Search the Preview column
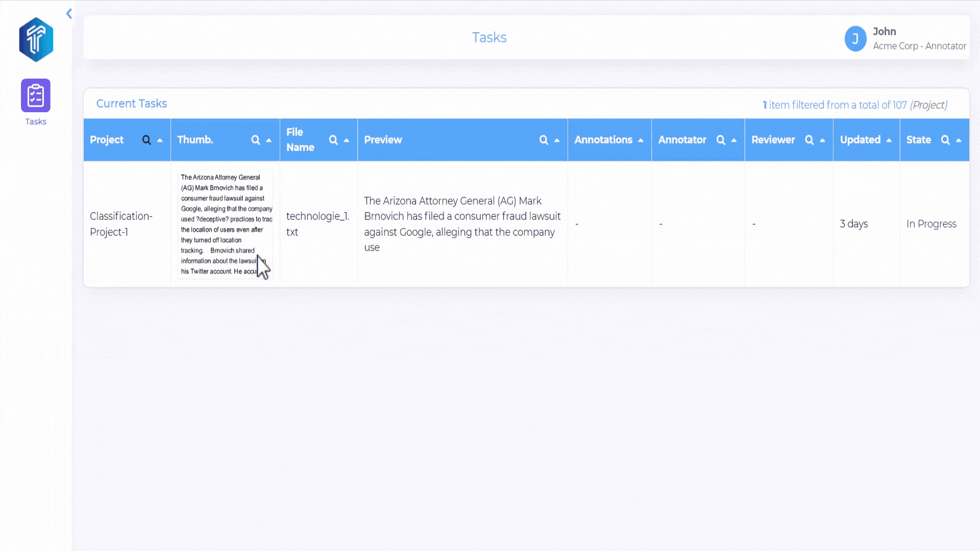The image size is (980, 551). pos(544,140)
